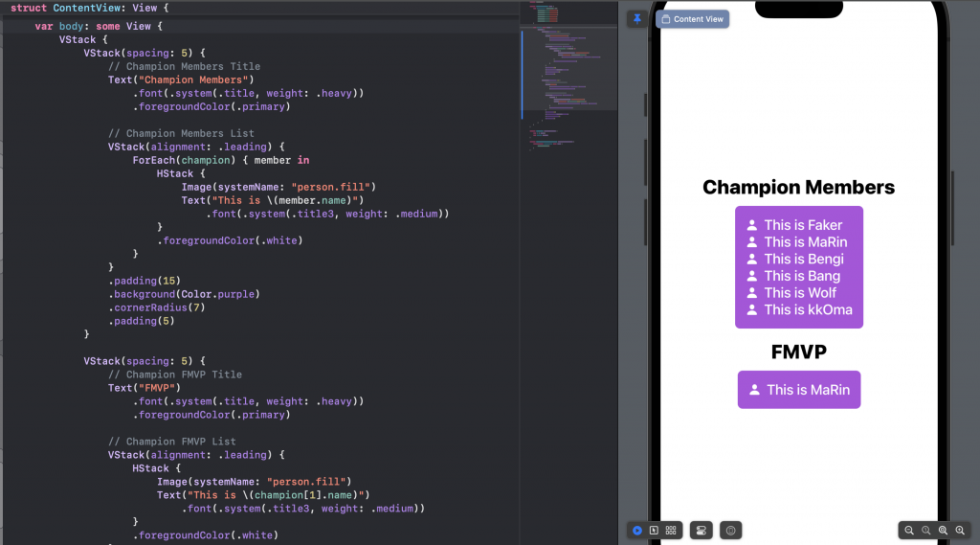Click the 'VStack(alignment: .leading) {' line under Members List comment
980x545 pixels.
196,148
